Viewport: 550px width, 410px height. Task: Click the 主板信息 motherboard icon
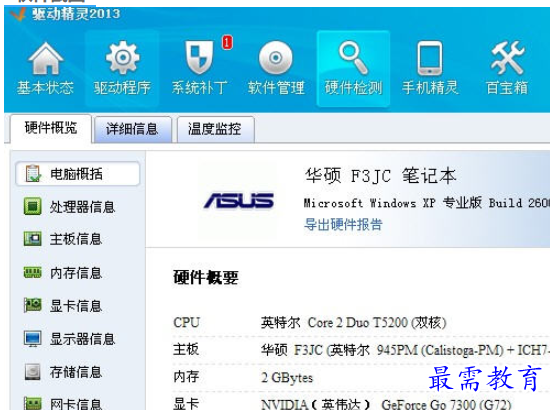(33, 238)
